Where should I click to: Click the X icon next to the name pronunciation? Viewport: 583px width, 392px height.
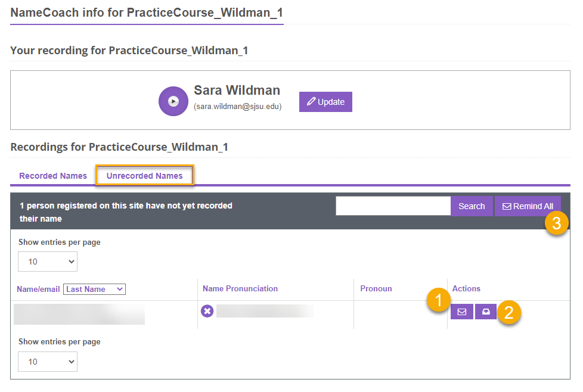pos(207,311)
